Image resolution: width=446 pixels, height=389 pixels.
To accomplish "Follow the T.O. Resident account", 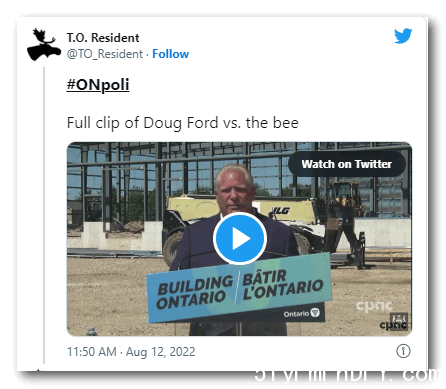I will (x=170, y=54).
